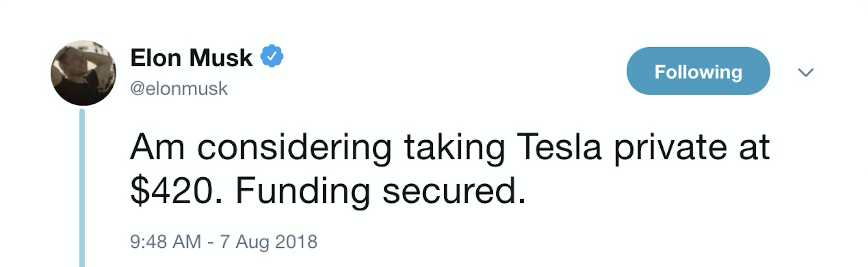Click the word considering in the tweet
The image size is (868, 267).
pos(294,148)
